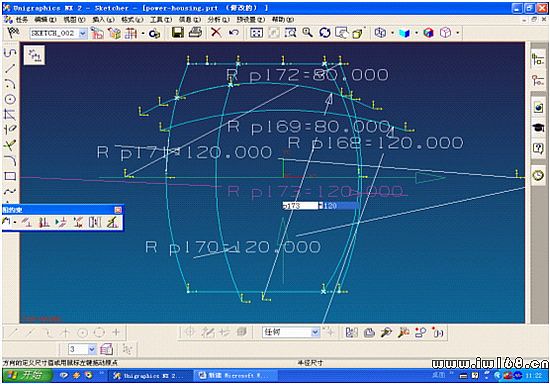Click the printer icon in toolbar
Viewport: 550px width, 384px height.
coord(195,33)
